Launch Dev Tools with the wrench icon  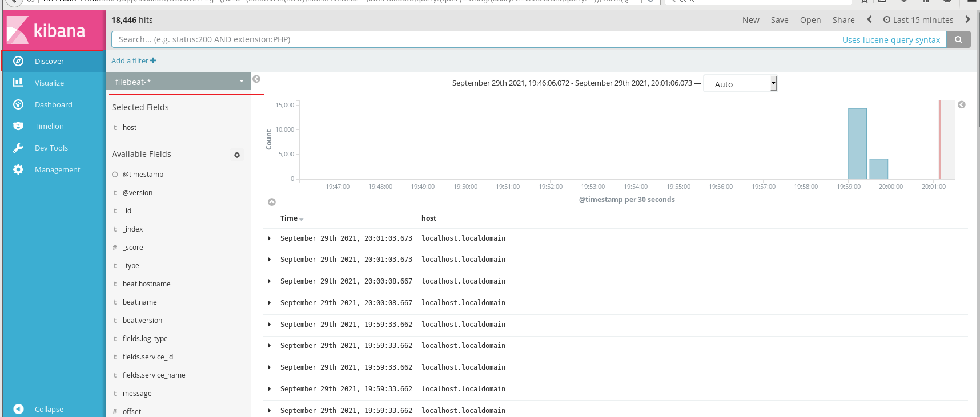tap(18, 148)
